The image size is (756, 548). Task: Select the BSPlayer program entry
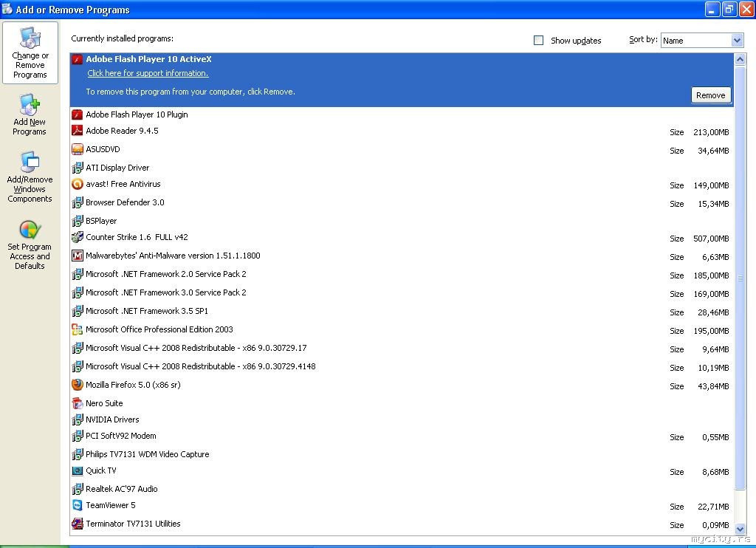click(101, 221)
